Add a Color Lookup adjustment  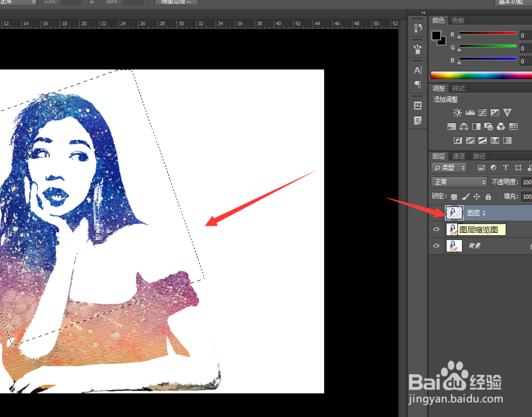tap(513, 127)
